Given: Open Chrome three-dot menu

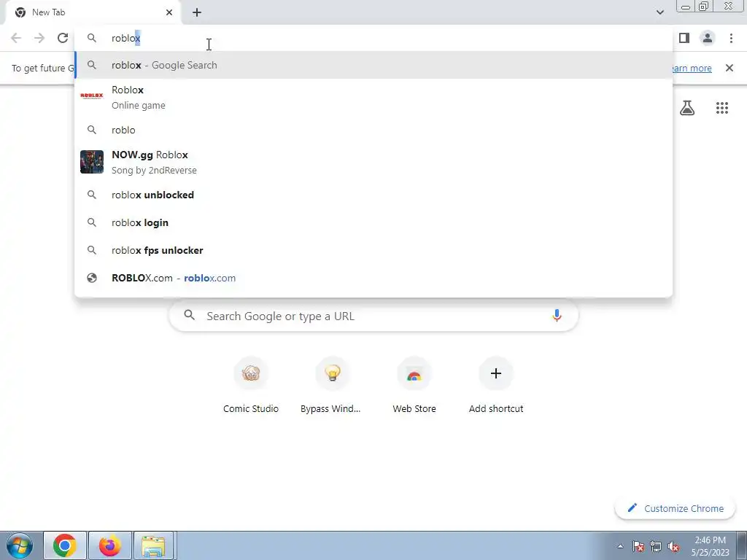Looking at the screenshot, I should pos(731,38).
